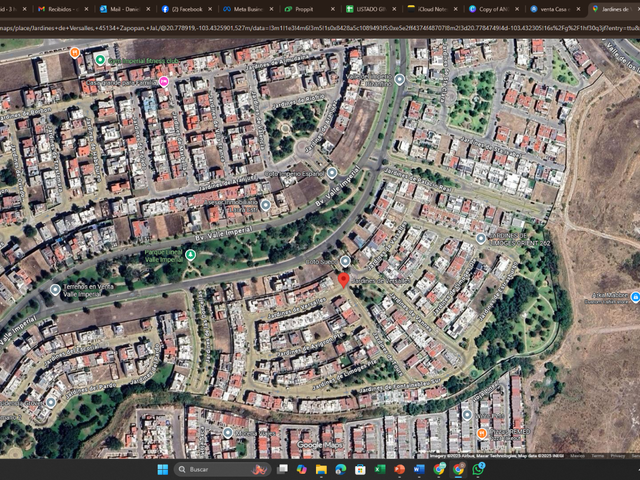Switch to the iCloud Notes tab
The image size is (640, 480).
click(x=432, y=9)
